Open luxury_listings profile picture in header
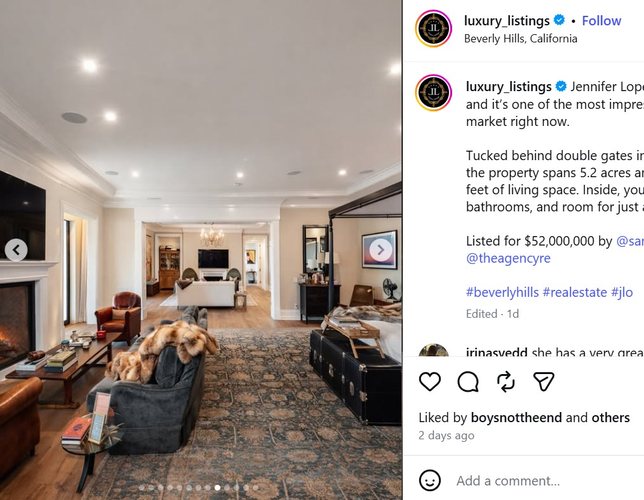 coord(433,28)
